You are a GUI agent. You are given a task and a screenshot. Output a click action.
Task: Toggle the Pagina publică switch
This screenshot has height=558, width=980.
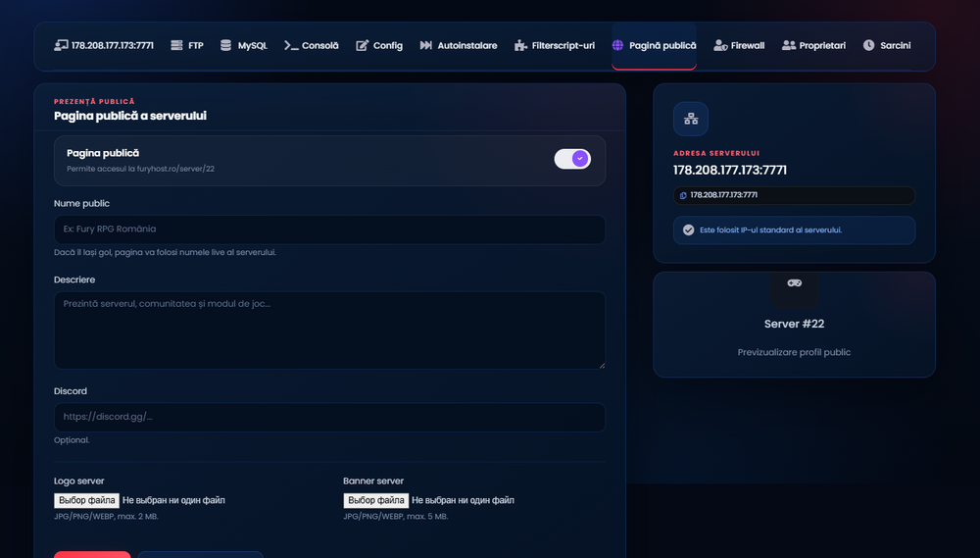[572, 159]
